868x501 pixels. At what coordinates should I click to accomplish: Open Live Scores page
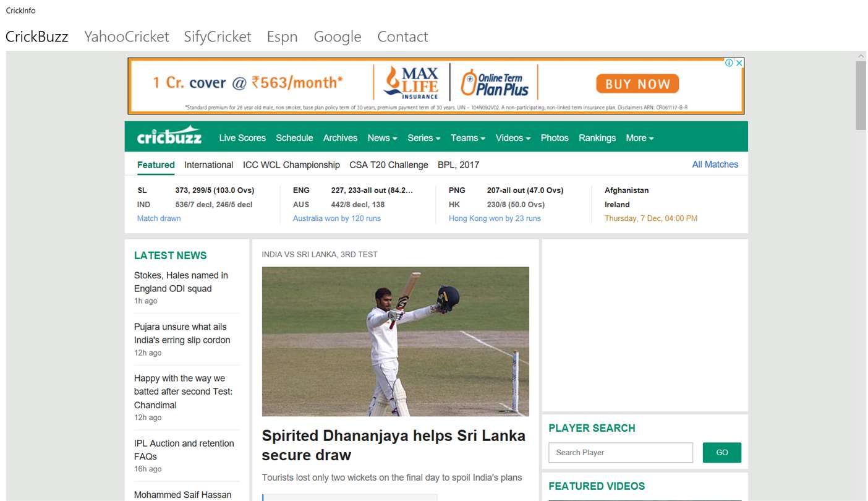(242, 138)
